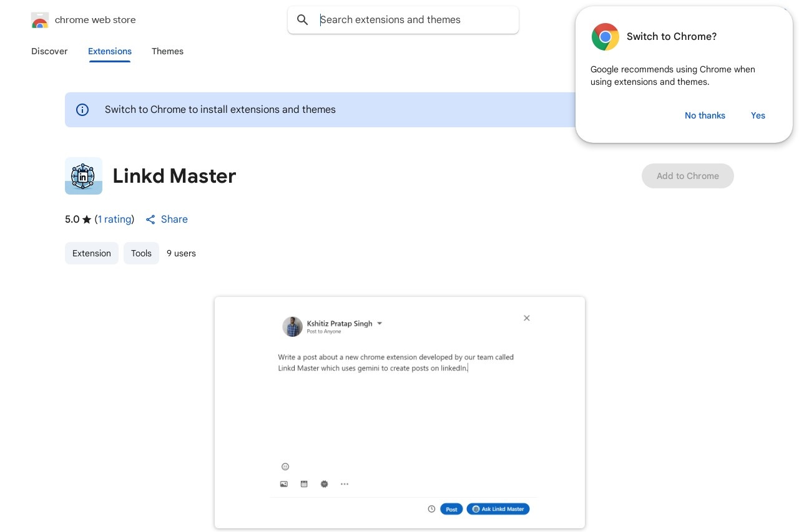
Task: Click the 'Switch to Chrome?' popup heading
Action: [672, 37]
